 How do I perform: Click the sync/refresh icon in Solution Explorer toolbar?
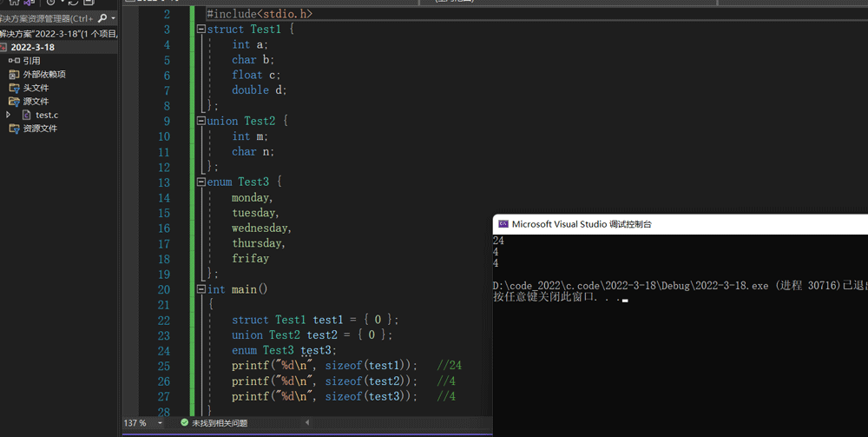pos(73,3)
